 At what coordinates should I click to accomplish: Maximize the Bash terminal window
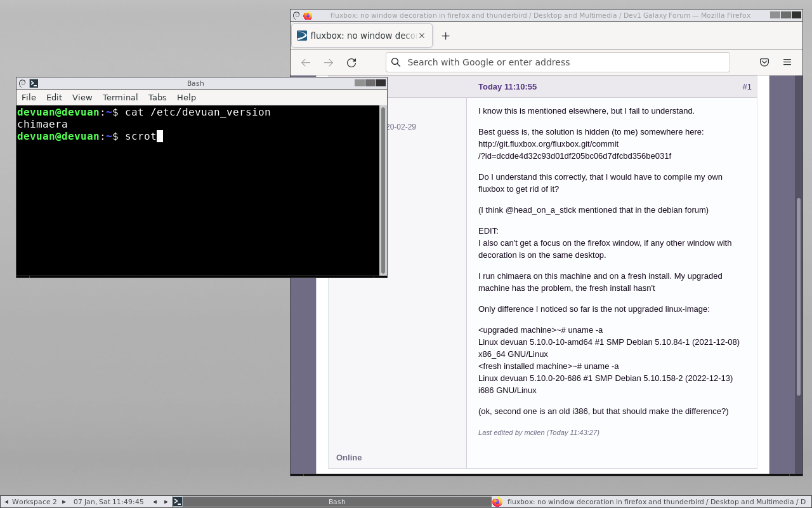point(370,83)
